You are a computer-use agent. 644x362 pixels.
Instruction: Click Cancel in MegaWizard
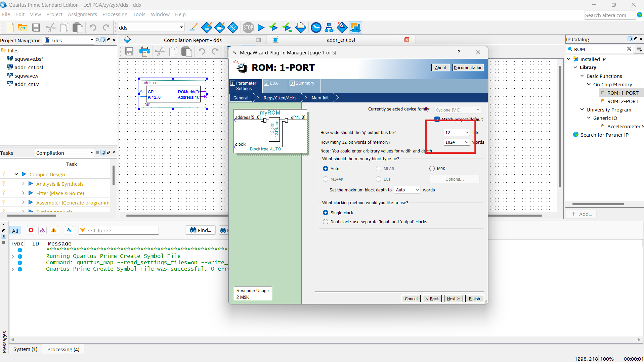[x=411, y=299]
